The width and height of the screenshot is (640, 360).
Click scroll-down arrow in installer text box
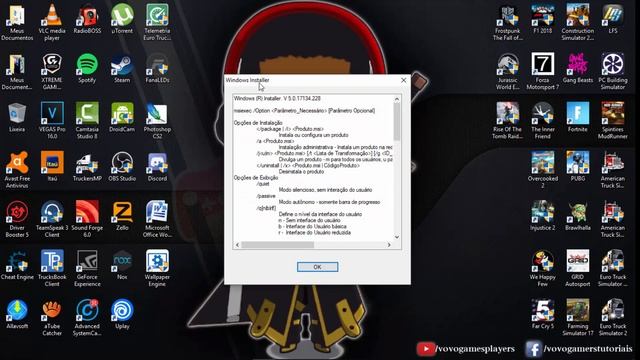[x=397, y=237]
